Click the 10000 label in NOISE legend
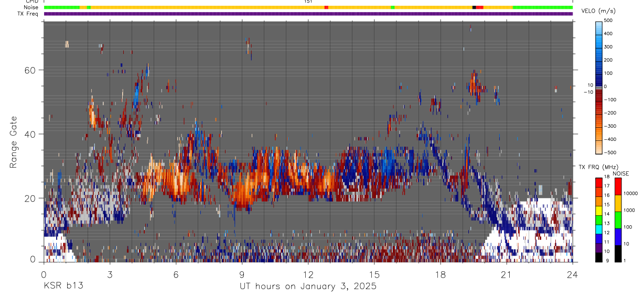The image size is (644, 297). coord(631,194)
